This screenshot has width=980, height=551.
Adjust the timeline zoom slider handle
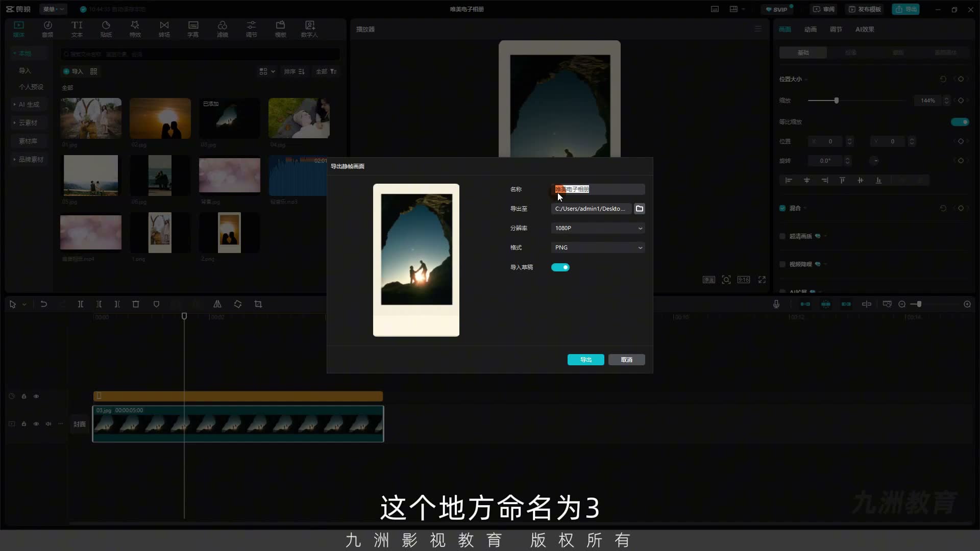[919, 304]
